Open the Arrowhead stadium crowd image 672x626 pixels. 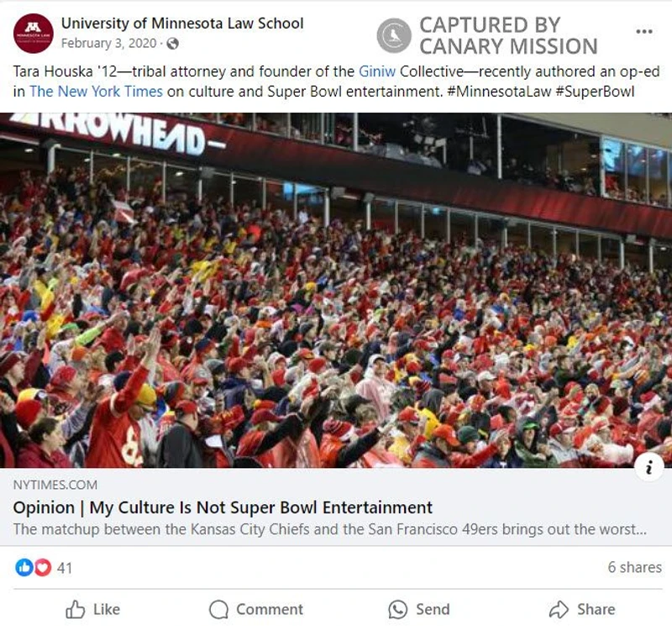coord(336,290)
